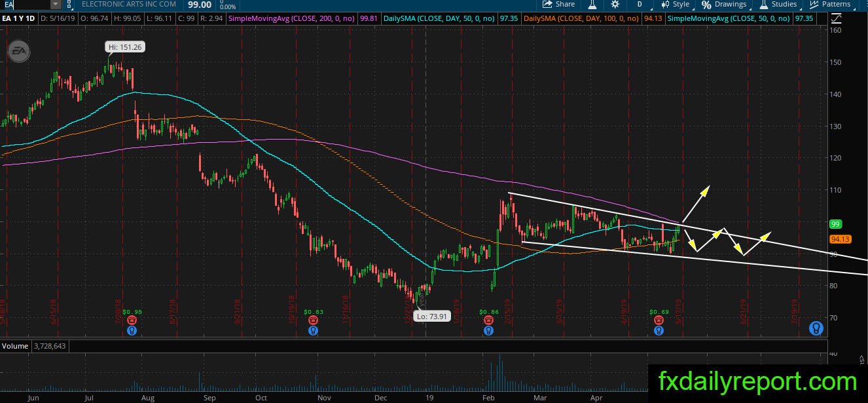Click the Hi: 151.26 price bubble
This screenshot has height=403, width=868.
click(124, 47)
